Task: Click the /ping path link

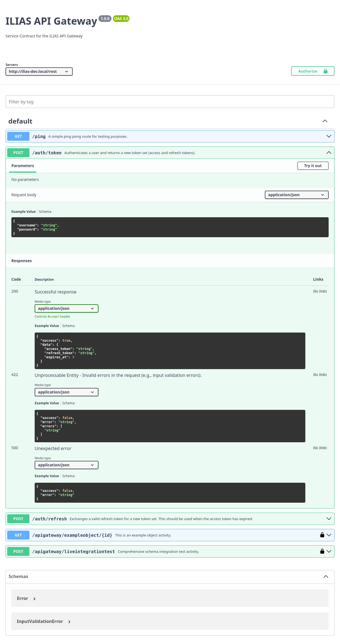Action: tap(39, 136)
